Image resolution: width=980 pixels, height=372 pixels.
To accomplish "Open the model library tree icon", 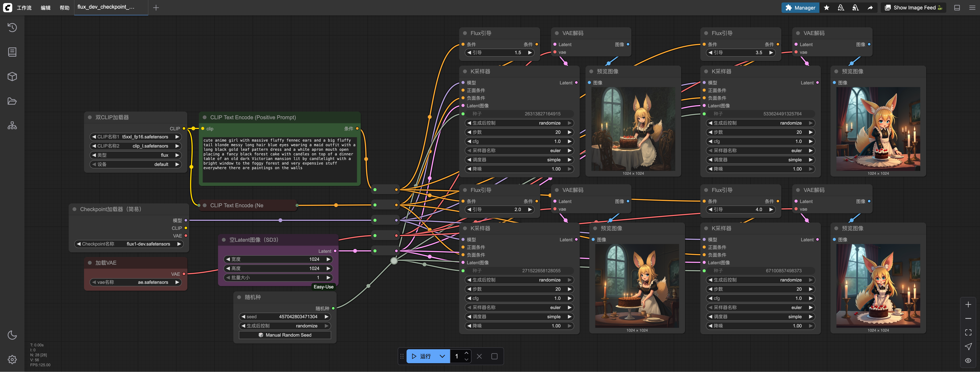I will pos(12,126).
